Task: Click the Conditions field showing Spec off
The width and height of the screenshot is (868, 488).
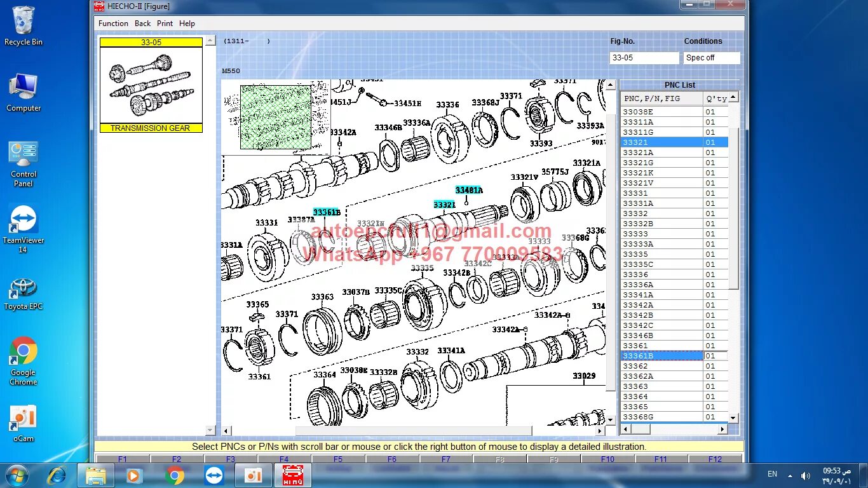Action: tap(712, 58)
